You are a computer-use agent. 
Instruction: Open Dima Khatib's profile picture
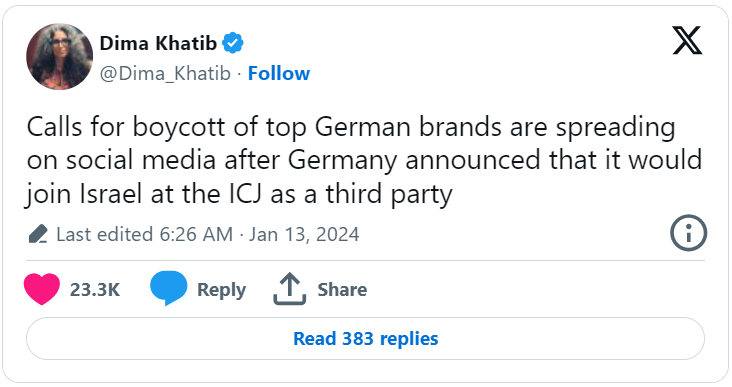click(59, 56)
